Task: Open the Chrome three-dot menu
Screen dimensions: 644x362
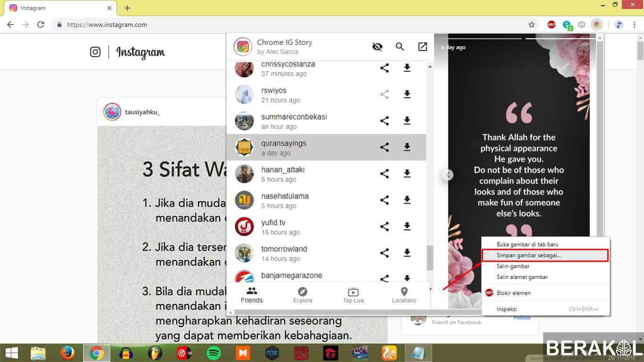Action: tap(634, 25)
